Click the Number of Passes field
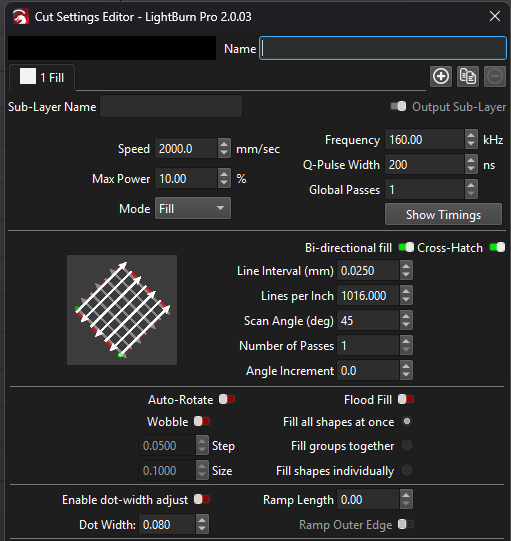The width and height of the screenshot is (511, 541). tap(368, 345)
